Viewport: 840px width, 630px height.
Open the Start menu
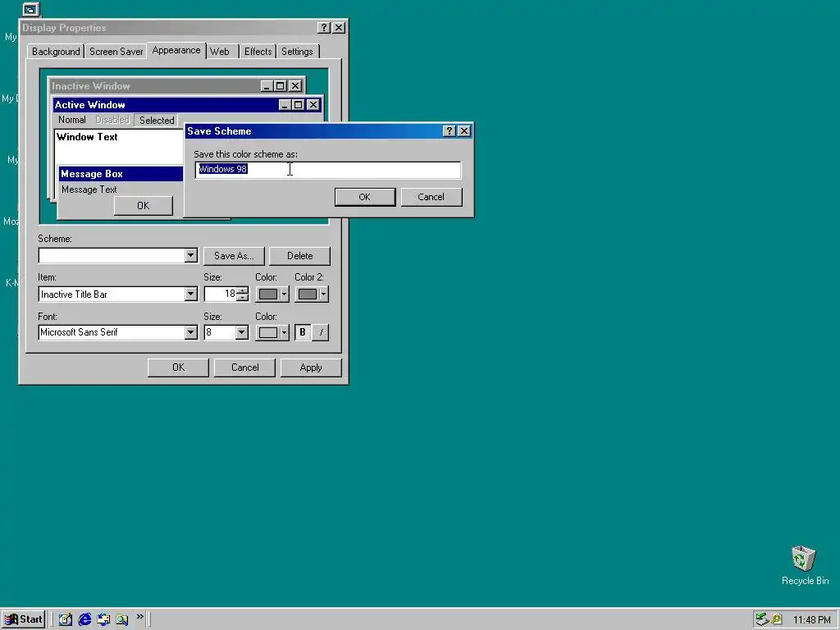(23, 619)
